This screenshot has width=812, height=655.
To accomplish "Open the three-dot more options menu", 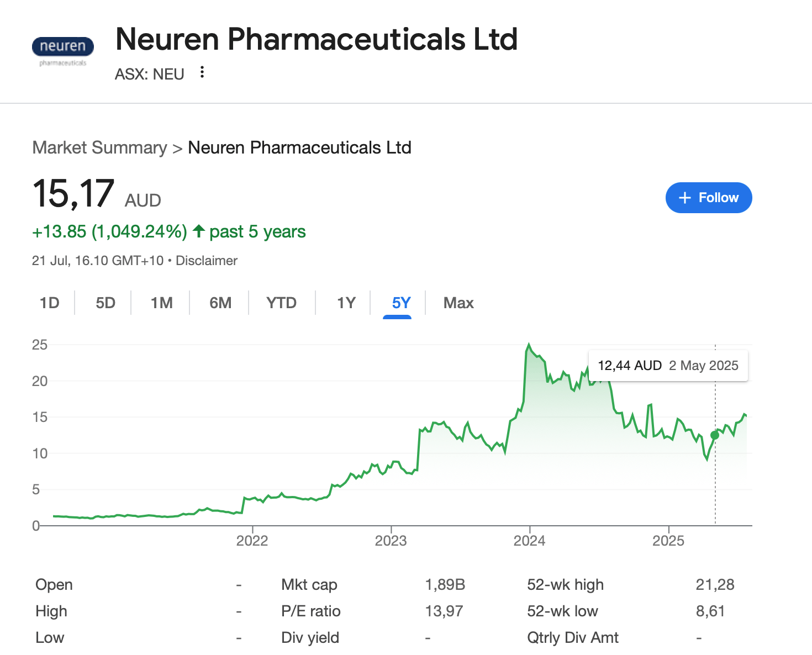I will [202, 72].
